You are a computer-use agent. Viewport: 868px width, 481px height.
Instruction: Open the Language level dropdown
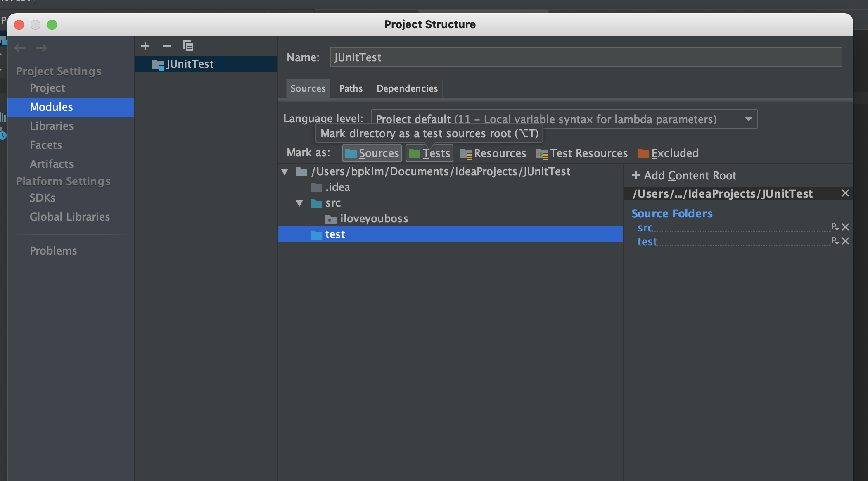pyautogui.click(x=748, y=119)
